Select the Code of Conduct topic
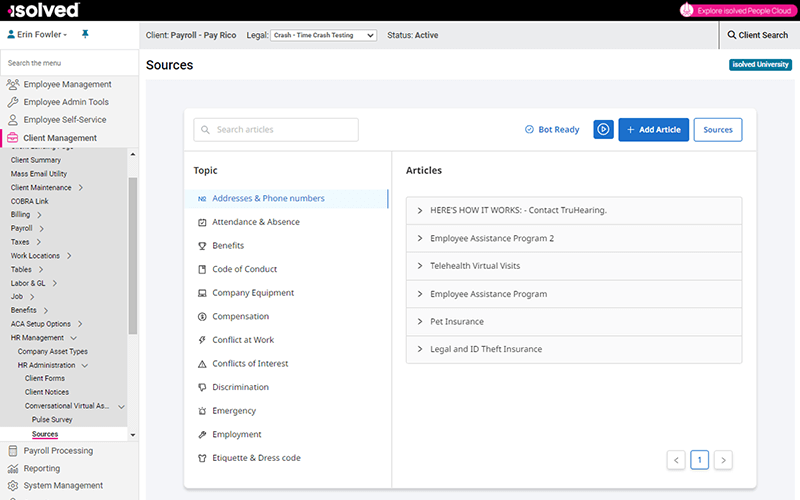This screenshot has height=500, width=800. pos(244,269)
